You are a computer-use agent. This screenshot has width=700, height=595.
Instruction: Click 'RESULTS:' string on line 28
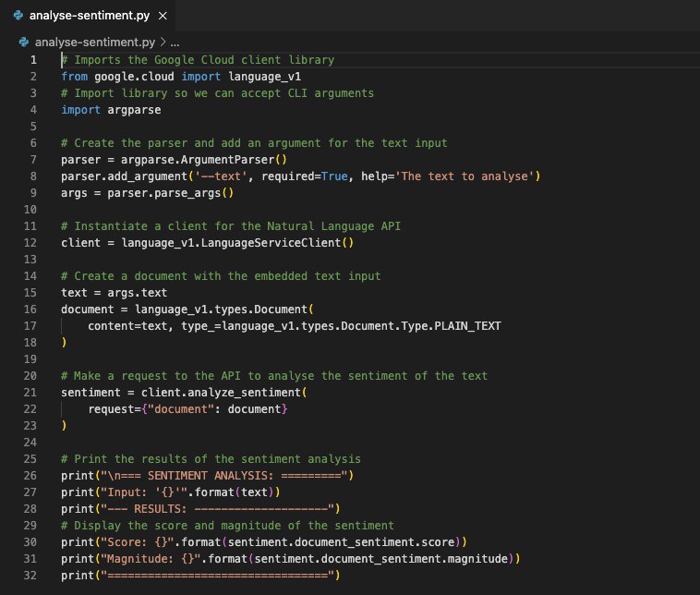coord(161,509)
